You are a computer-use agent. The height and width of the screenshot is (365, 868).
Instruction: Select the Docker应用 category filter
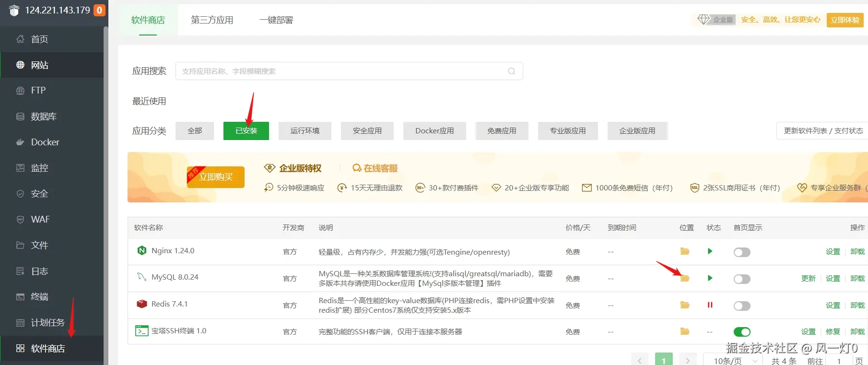434,131
